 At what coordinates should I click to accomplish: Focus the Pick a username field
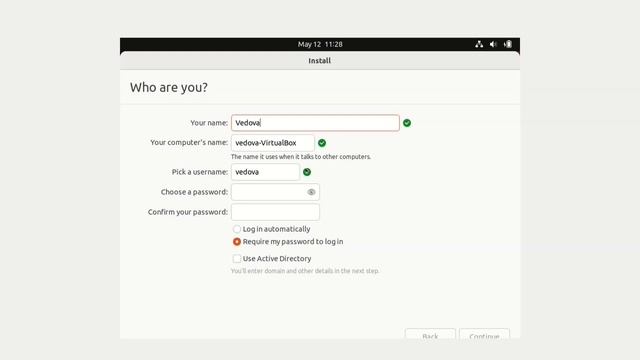click(265, 172)
